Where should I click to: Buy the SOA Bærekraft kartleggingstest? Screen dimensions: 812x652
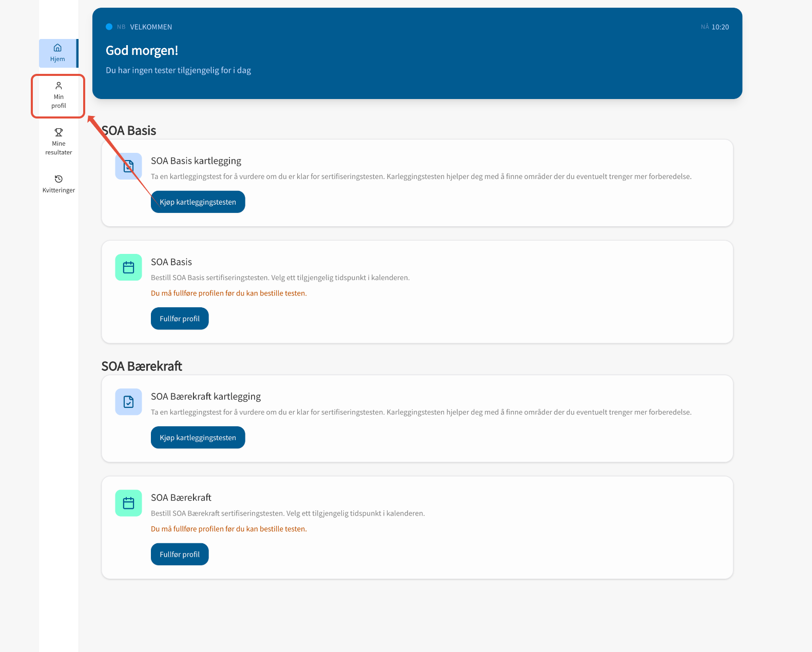[198, 438]
